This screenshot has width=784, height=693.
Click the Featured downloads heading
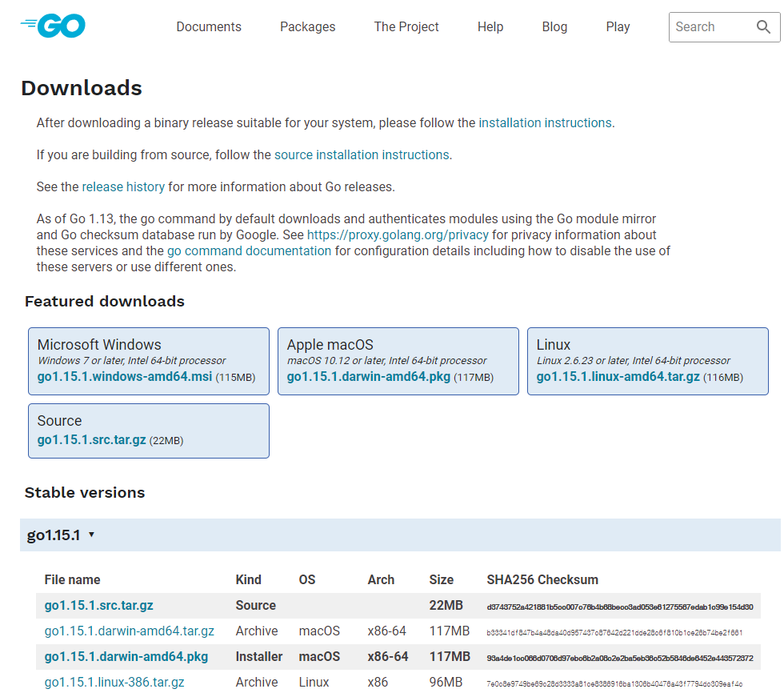click(x=105, y=302)
